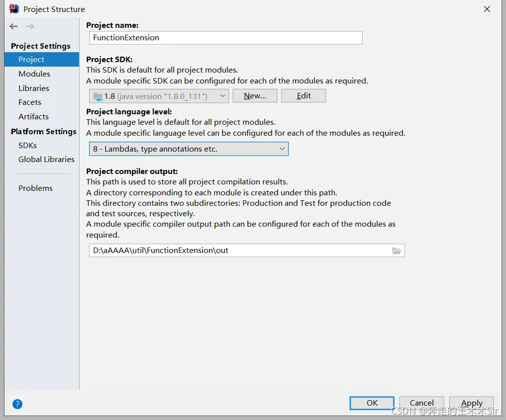Click the forward navigation arrow

30,26
